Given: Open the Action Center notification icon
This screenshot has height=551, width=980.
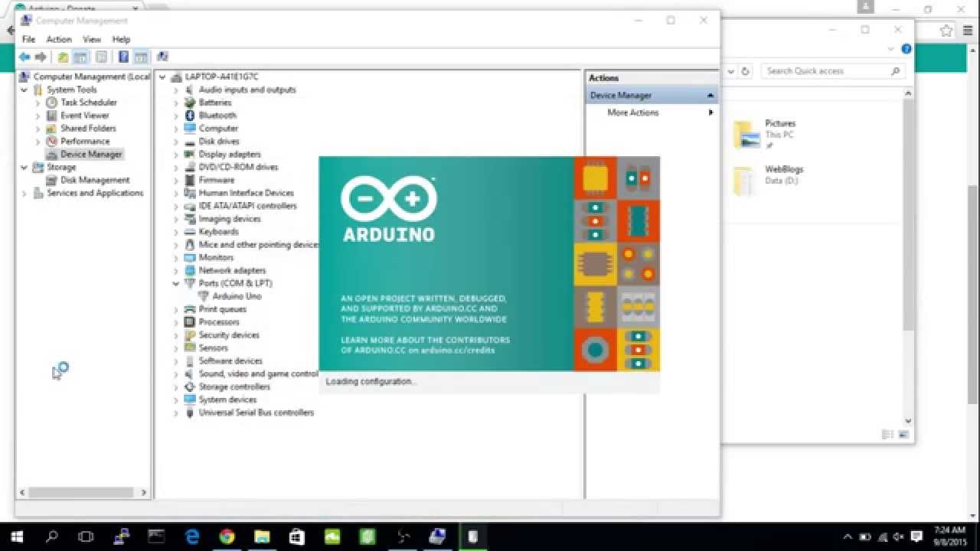Looking at the screenshot, I should 916,537.
